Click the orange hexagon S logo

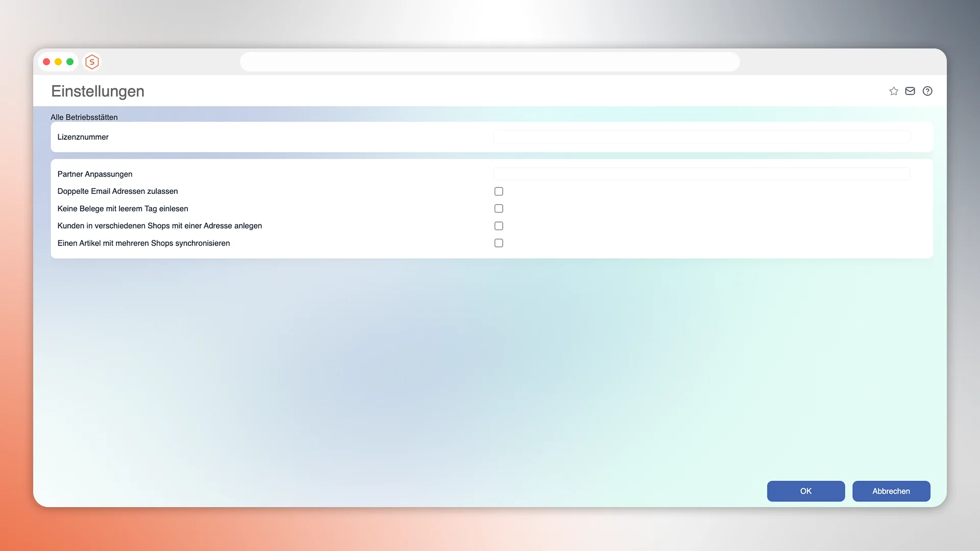92,62
